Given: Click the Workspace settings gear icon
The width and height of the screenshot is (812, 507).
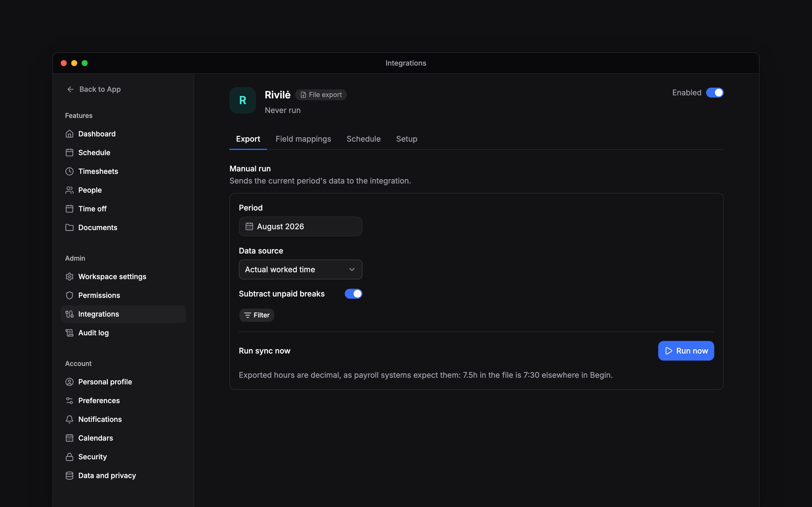Looking at the screenshot, I should tap(70, 277).
